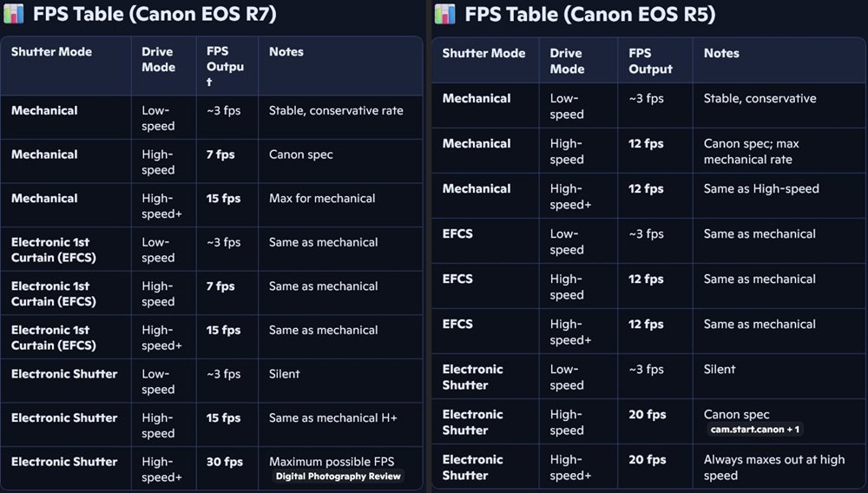This screenshot has height=493, width=868.
Task: Select the Notes header in the R5 table
Action: [721, 53]
